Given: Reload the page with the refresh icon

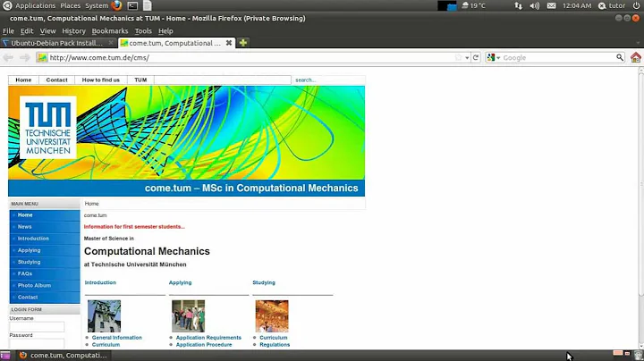Looking at the screenshot, I should tap(476, 57).
